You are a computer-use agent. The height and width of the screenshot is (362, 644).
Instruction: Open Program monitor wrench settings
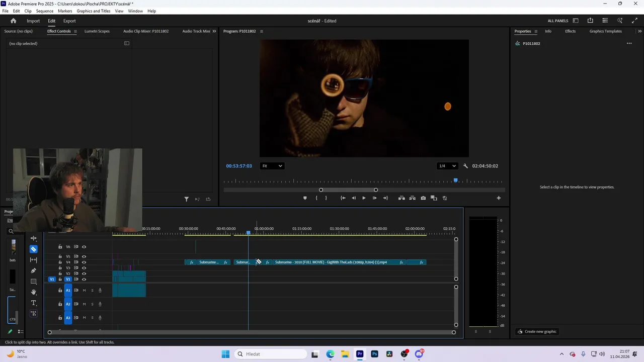[x=465, y=166]
